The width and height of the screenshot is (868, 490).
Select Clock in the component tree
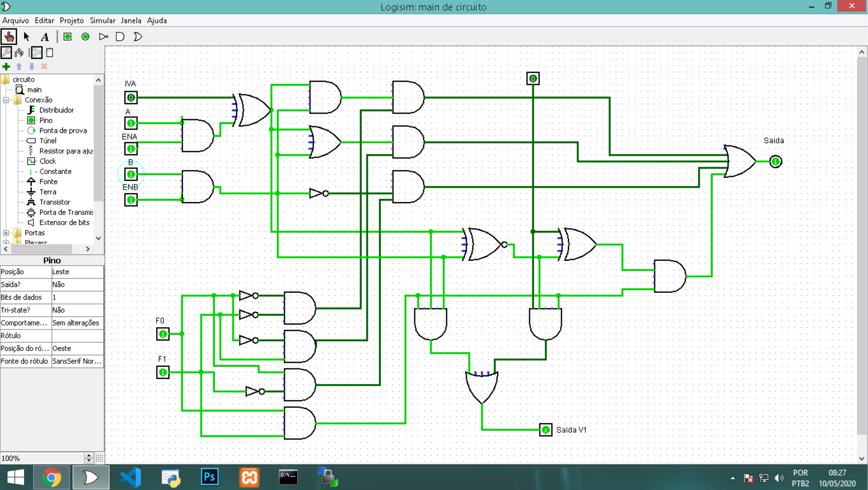(48, 161)
